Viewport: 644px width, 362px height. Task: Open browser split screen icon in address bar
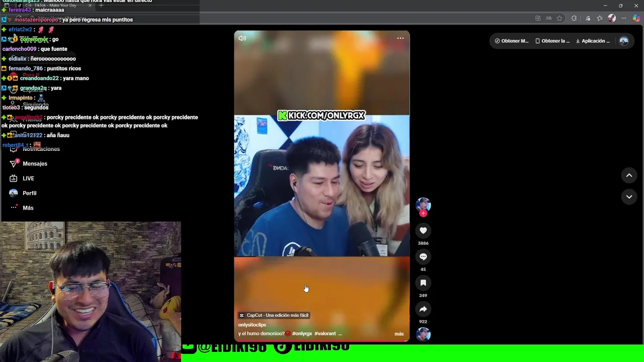[538, 18]
